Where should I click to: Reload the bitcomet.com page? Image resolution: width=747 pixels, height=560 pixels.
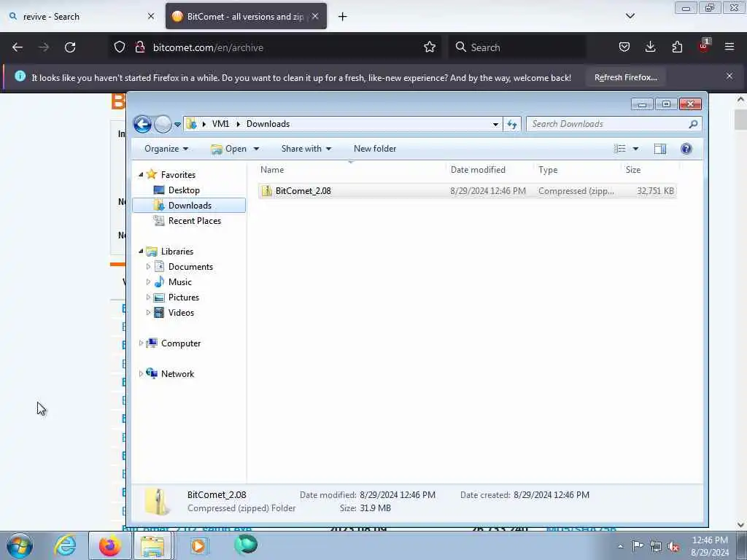70,47
